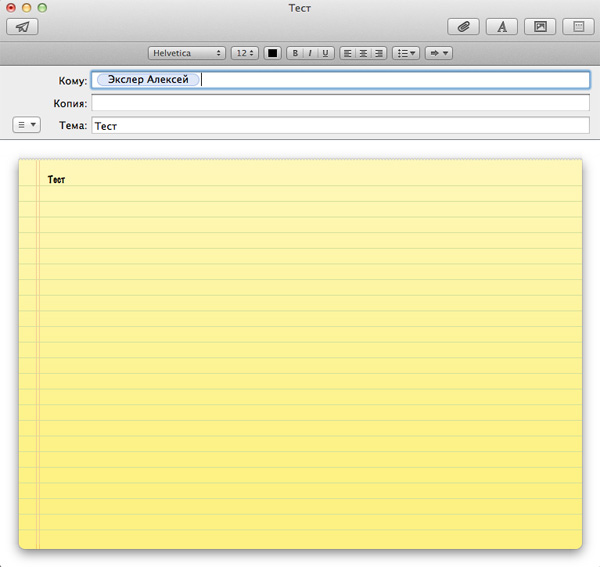Open the indentation arrow dropdown

(439, 53)
